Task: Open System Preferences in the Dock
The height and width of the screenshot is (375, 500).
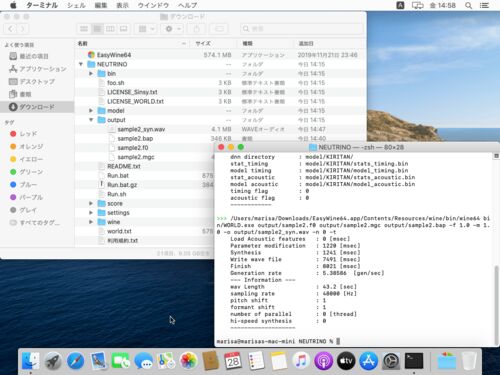Action: click(x=391, y=361)
